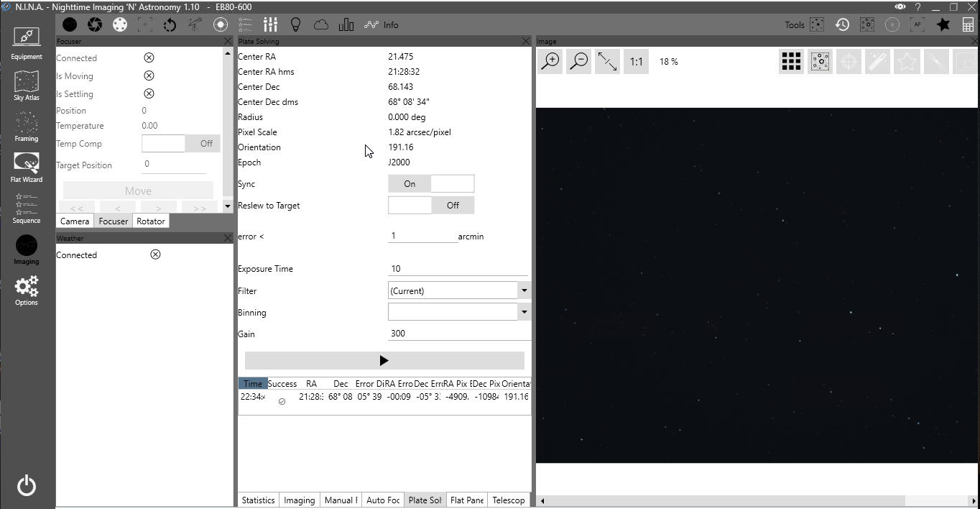This screenshot has height=509, width=980.
Task: Select the Rotator tab
Action: pyautogui.click(x=151, y=221)
